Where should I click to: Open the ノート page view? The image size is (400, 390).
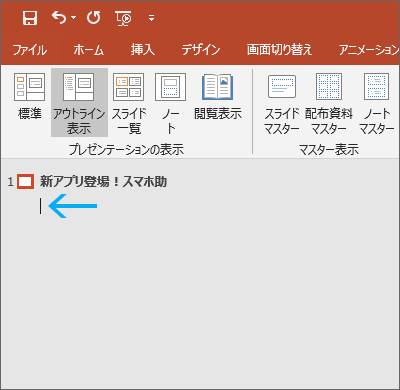[170, 103]
